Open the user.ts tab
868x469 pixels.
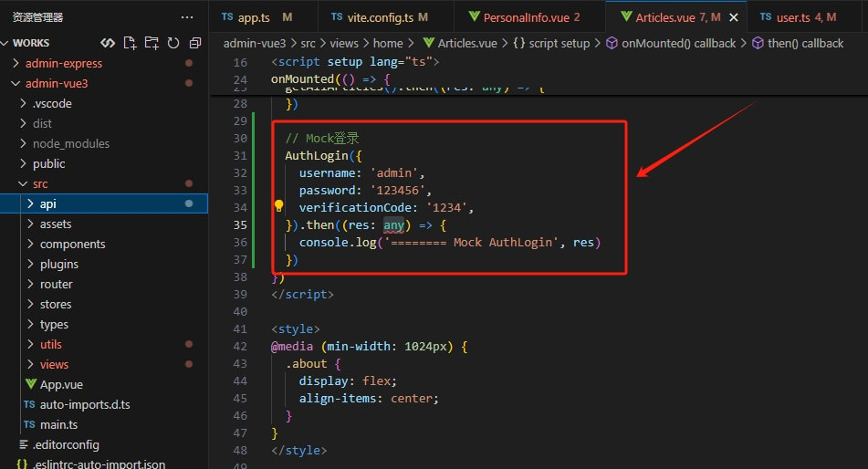click(x=798, y=17)
